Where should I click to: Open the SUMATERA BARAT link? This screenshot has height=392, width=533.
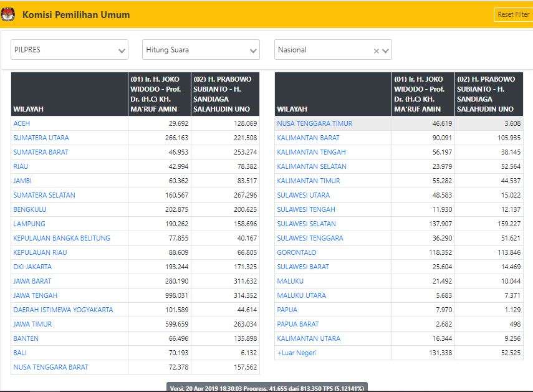click(x=41, y=152)
